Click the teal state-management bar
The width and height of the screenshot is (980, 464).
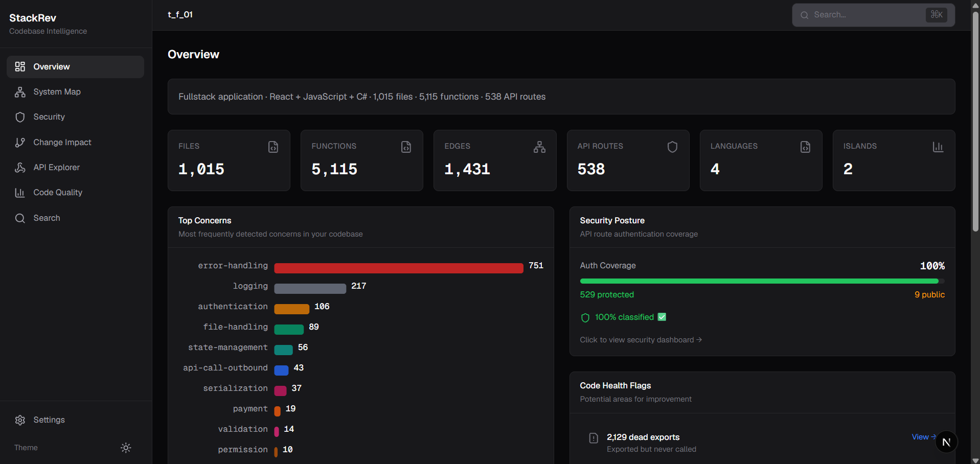(284, 350)
